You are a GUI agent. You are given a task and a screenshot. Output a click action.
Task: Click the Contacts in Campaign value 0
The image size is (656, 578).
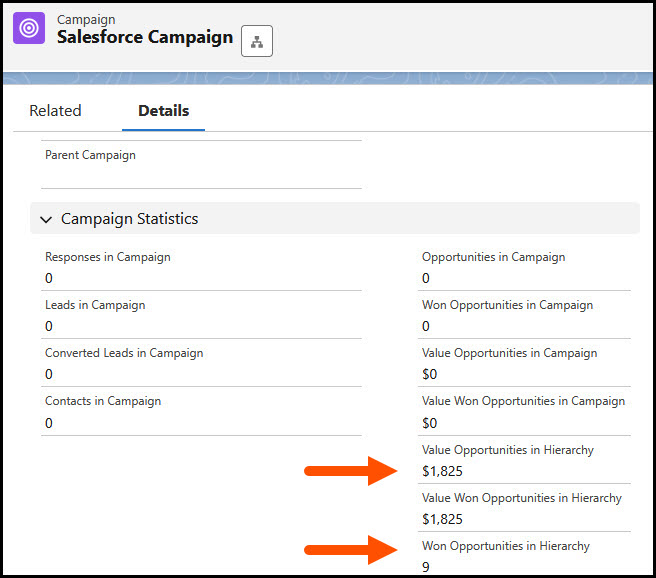point(49,423)
